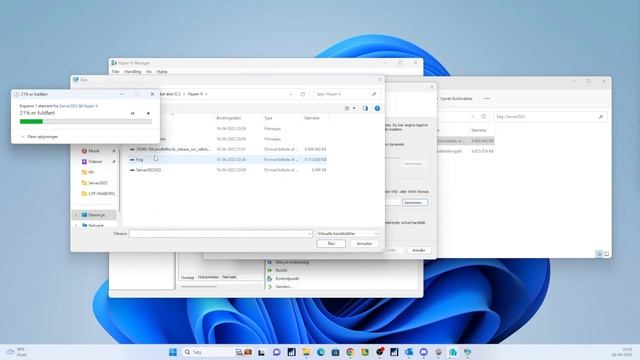This screenshot has height=360, width=640.
Task: Click the search magnifier icon in the Åbn dialog
Action: tap(374, 94)
